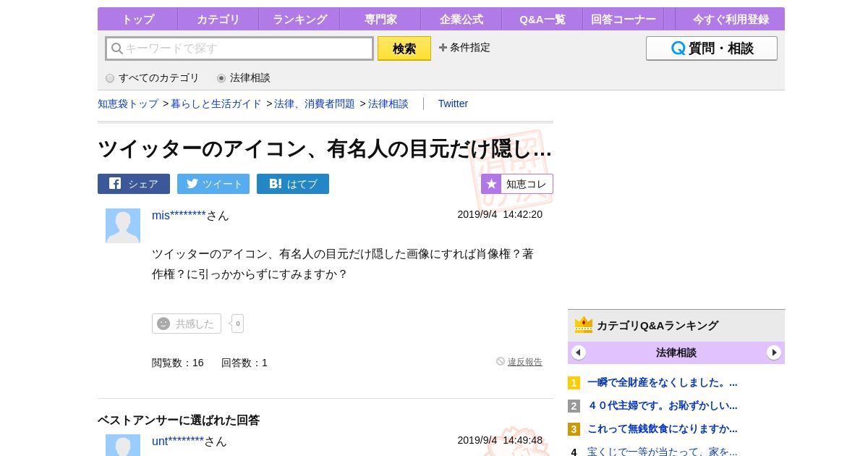Open ranking item 宝くじで一等が当たって
The height and width of the screenshot is (456, 868).
click(663, 452)
